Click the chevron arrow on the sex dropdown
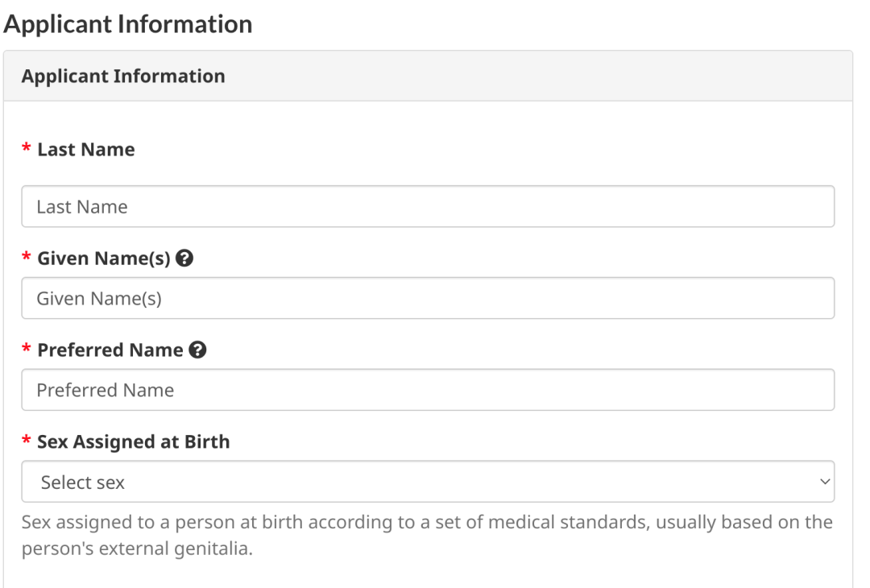The image size is (870, 588). [823, 482]
